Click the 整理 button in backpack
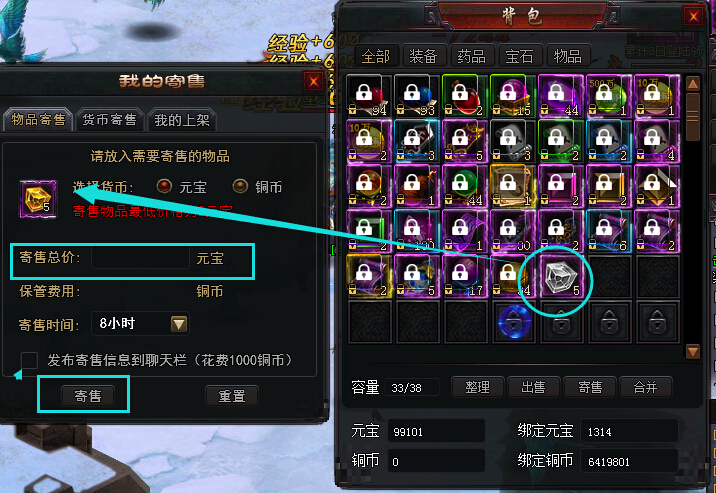The image size is (716, 493). (x=478, y=388)
